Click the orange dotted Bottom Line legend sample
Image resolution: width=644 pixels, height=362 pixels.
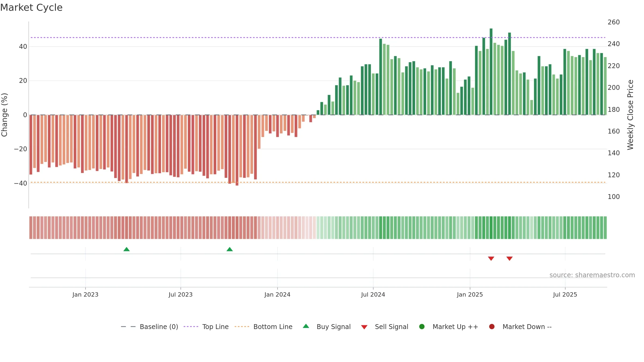coord(242,327)
